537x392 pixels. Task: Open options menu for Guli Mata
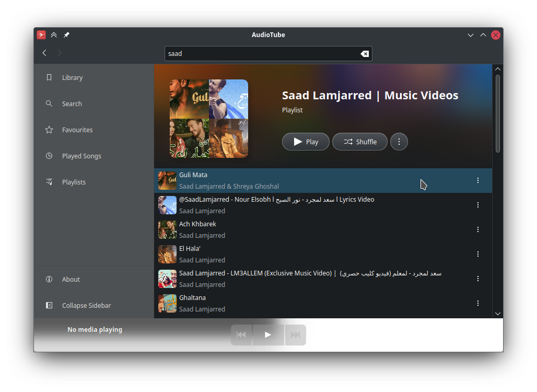pyautogui.click(x=478, y=180)
